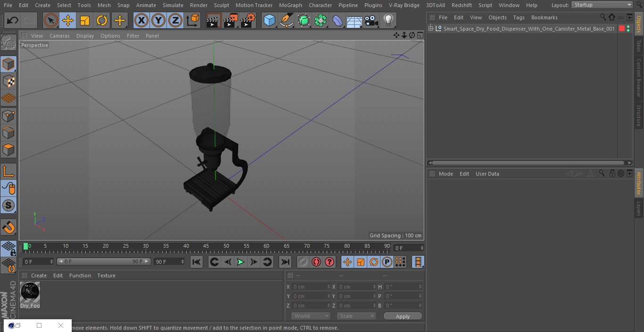
Task: Open Attributes panel Mode menu
Action: [446, 174]
